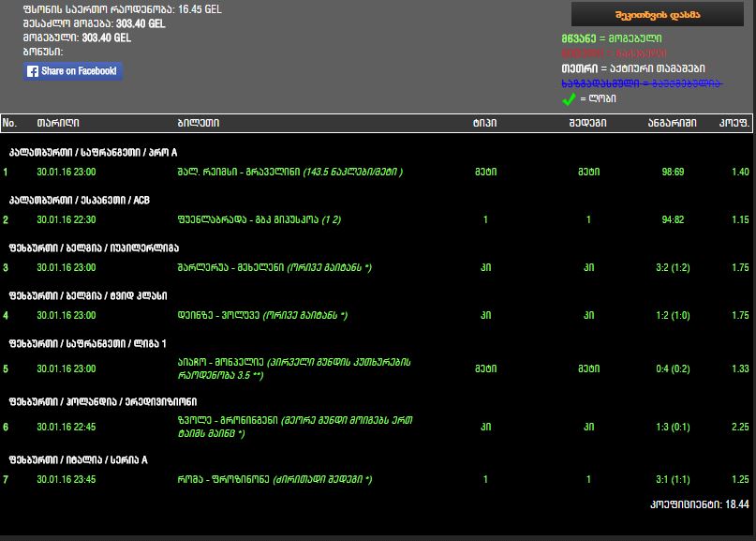This screenshot has height=541, width=756.
Task: Click the orange-text button at top right
Action: pos(658,14)
